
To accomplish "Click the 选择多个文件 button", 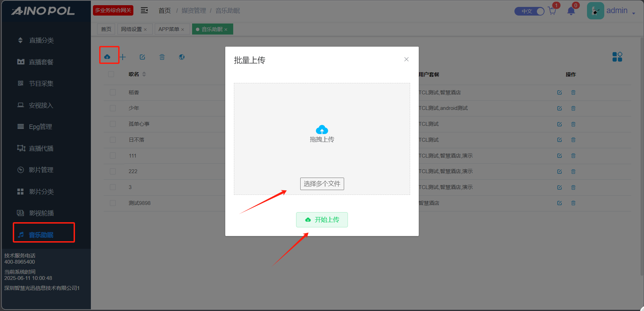I will [322, 183].
